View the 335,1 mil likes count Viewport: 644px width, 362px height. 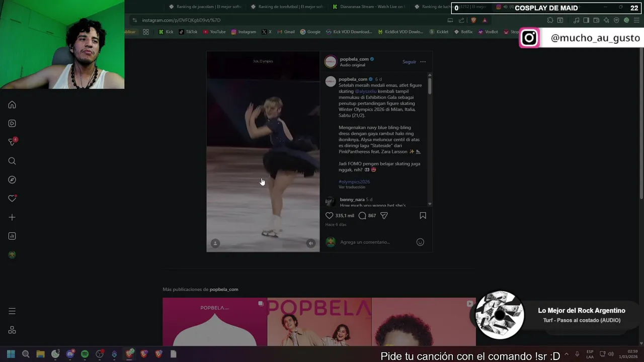pos(345,216)
